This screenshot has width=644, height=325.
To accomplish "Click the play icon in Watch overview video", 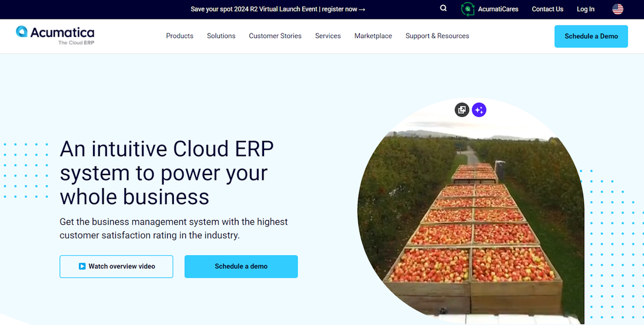I will tap(82, 266).
